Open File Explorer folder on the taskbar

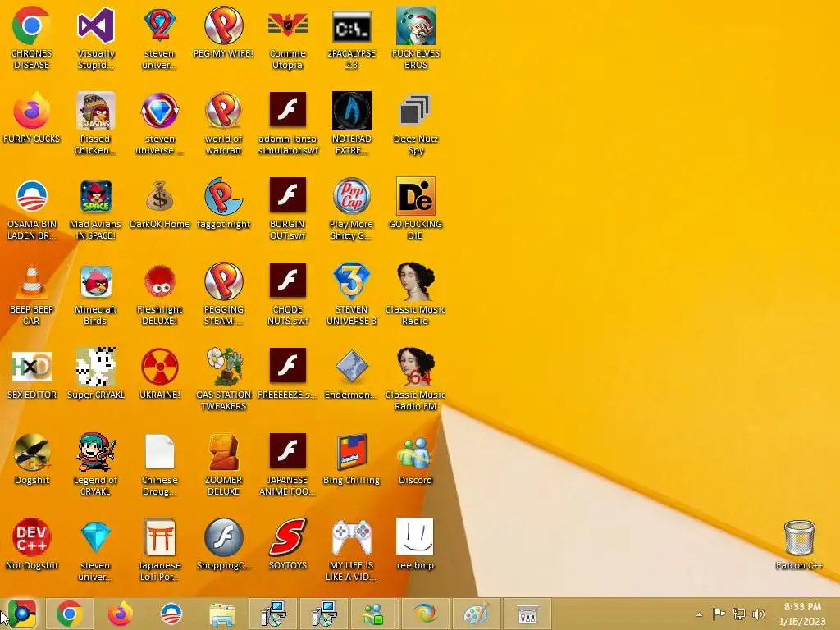pyautogui.click(x=222, y=614)
